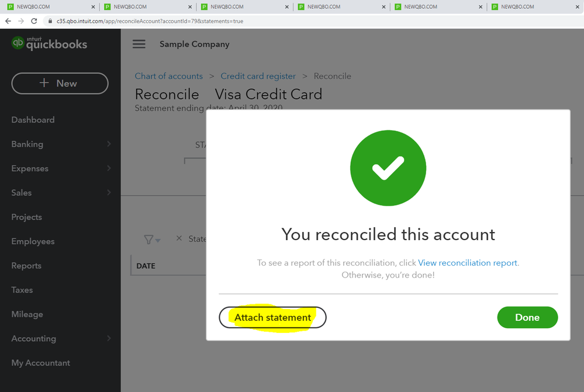Open Dashboard in the sidebar

point(33,120)
